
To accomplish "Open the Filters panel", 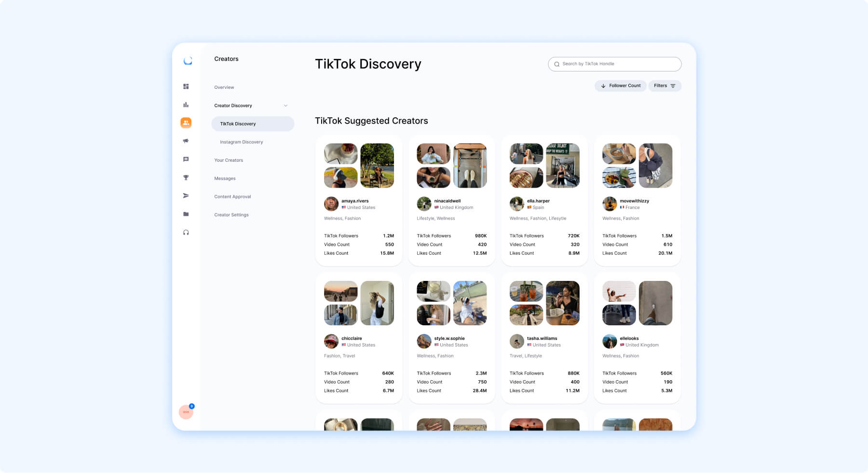I will pos(665,85).
